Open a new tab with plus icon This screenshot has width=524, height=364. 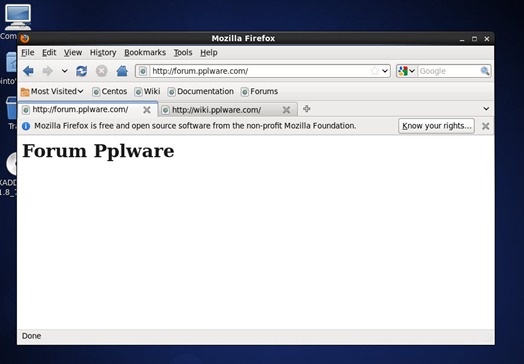(x=306, y=109)
